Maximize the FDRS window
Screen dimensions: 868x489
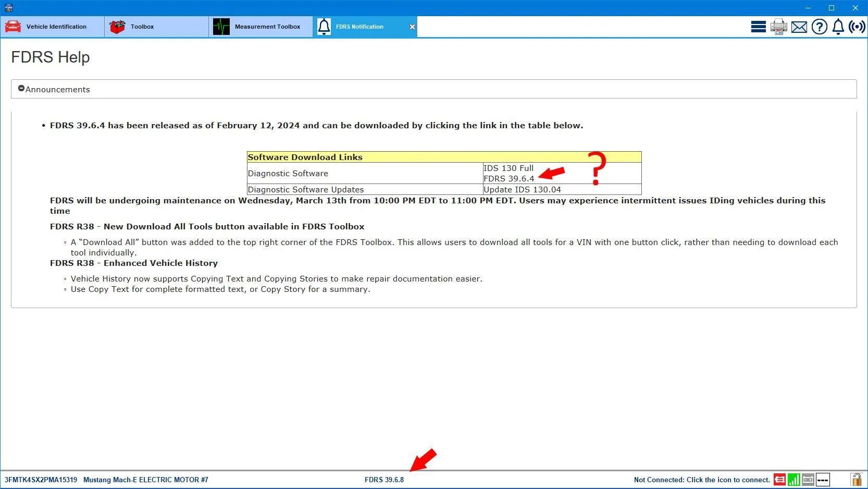[x=832, y=8]
